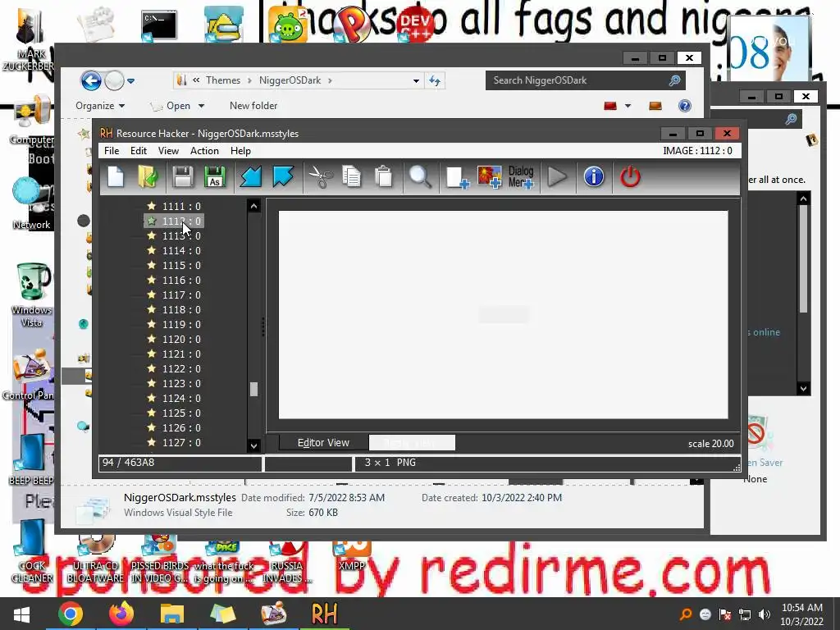Select the highlighted tab beside Editor View
Image resolution: width=840 pixels, height=630 pixels.
tap(412, 442)
